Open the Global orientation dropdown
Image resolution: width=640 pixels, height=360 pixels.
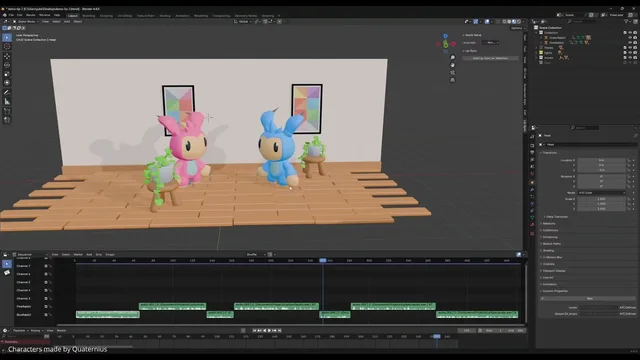[x=242, y=22]
